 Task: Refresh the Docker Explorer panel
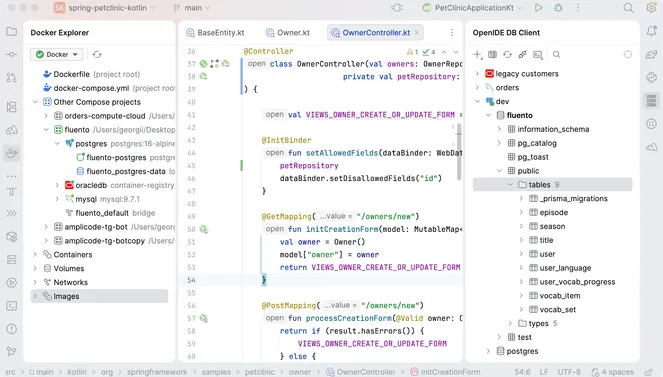[x=97, y=55]
